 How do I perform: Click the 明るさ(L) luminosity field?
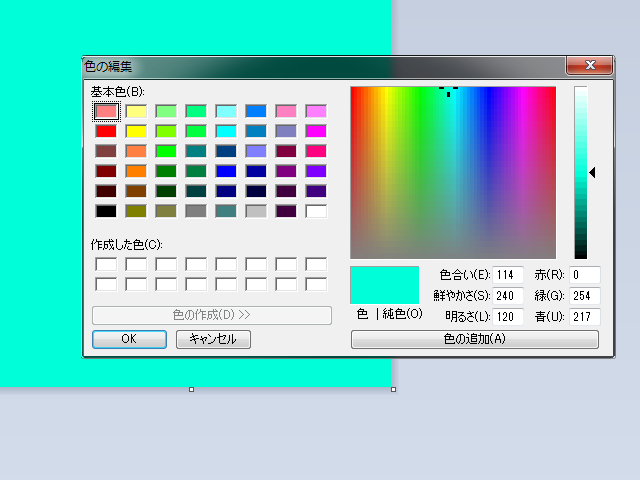[508, 316]
